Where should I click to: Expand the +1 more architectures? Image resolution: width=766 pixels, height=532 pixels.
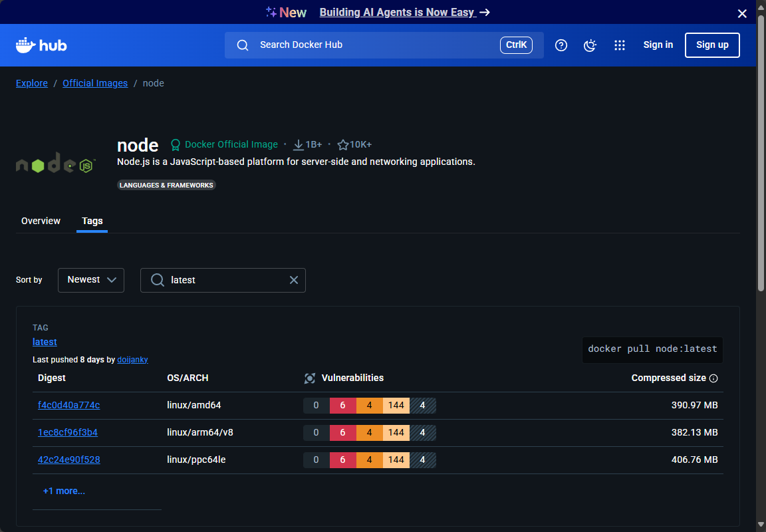coord(64,491)
